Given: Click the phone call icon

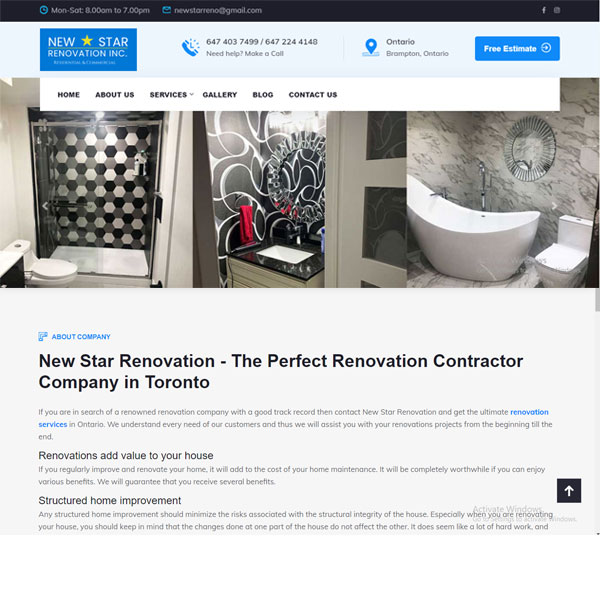Looking at the screenshot, I should [190, 47].
